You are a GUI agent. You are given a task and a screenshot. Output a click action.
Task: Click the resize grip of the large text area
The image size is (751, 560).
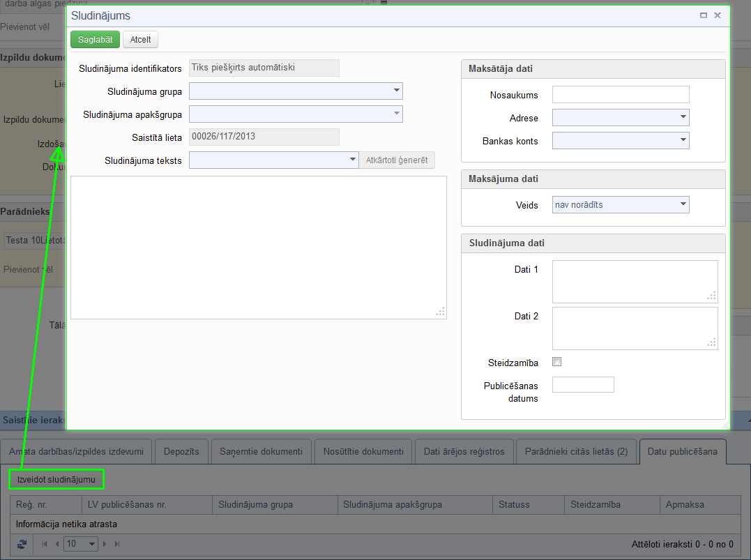pos(441,312)
